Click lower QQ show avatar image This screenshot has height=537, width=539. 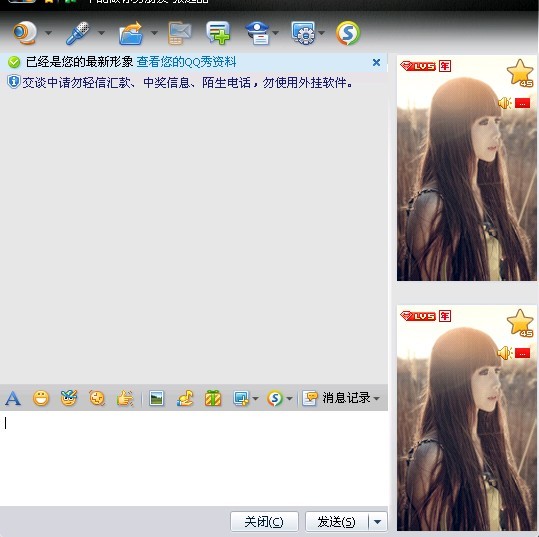(466, 418)
